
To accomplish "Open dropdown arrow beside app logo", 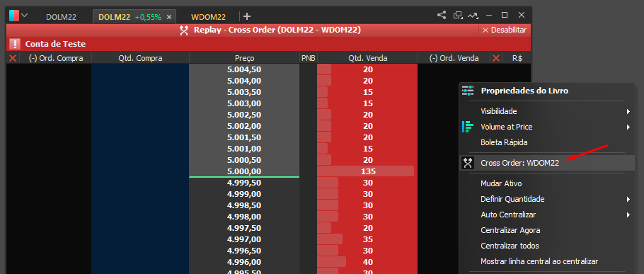I will pyautogui.click(x=25, y=16).
